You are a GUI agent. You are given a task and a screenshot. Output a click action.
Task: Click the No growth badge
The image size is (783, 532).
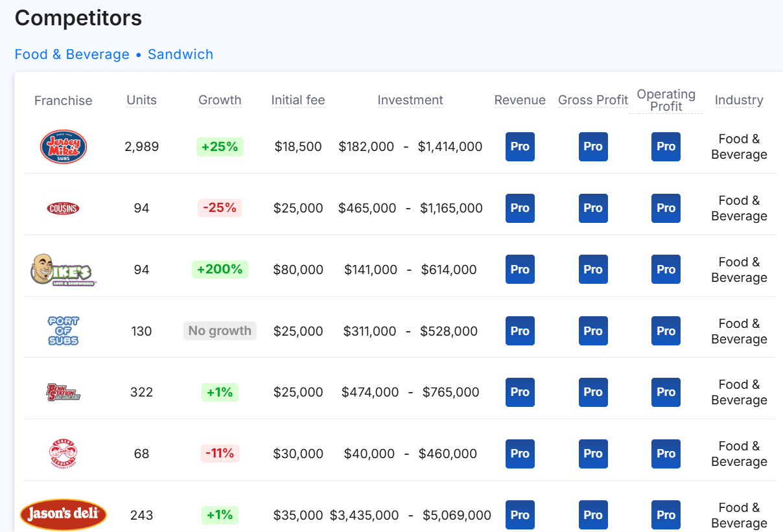220,331
